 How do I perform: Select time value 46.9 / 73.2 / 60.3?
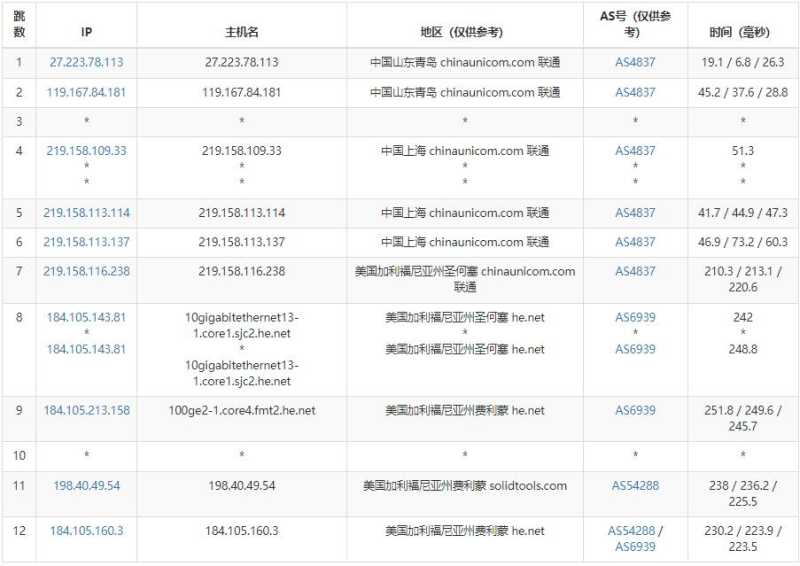[x=742, y=242]
